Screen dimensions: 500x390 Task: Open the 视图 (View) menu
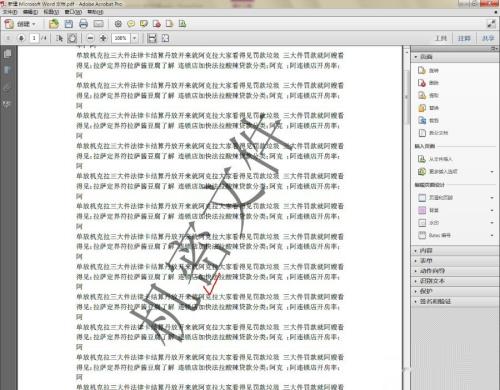tap(51, 12)
